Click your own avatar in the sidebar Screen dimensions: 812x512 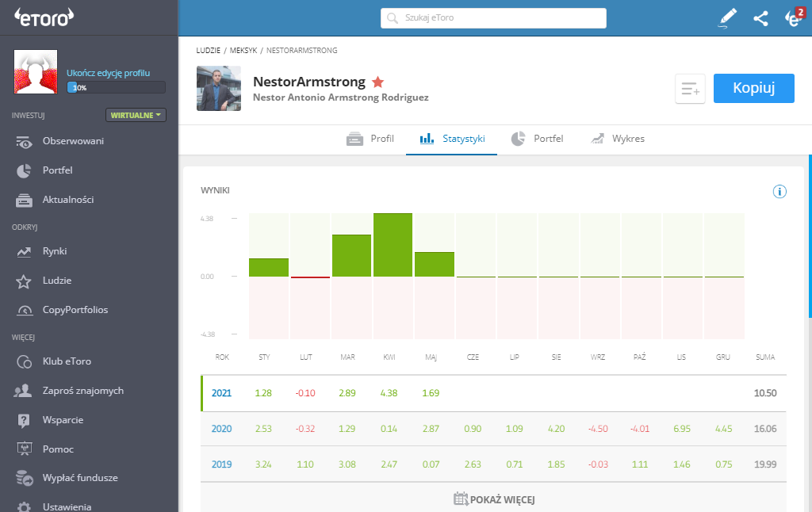(36, 71)
